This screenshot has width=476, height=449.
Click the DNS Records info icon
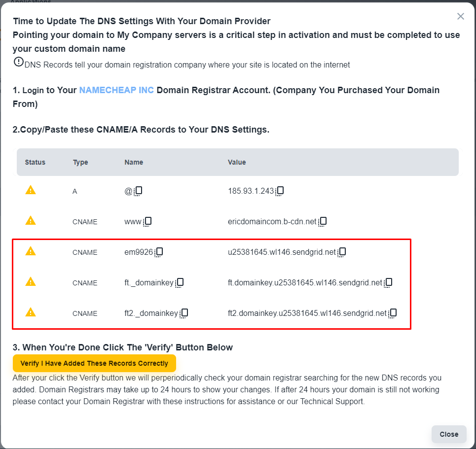18,62
